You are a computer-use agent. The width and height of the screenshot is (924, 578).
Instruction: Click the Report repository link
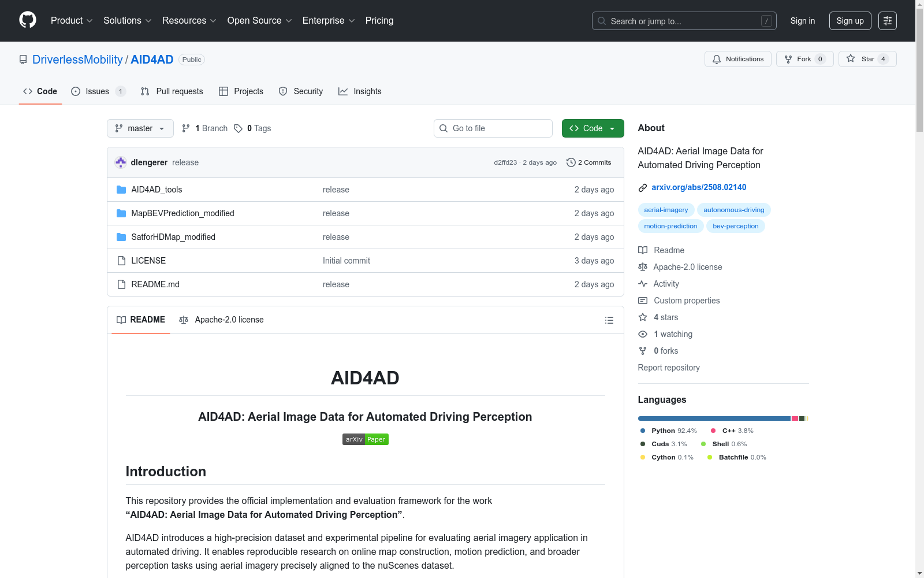coord(669,368)
